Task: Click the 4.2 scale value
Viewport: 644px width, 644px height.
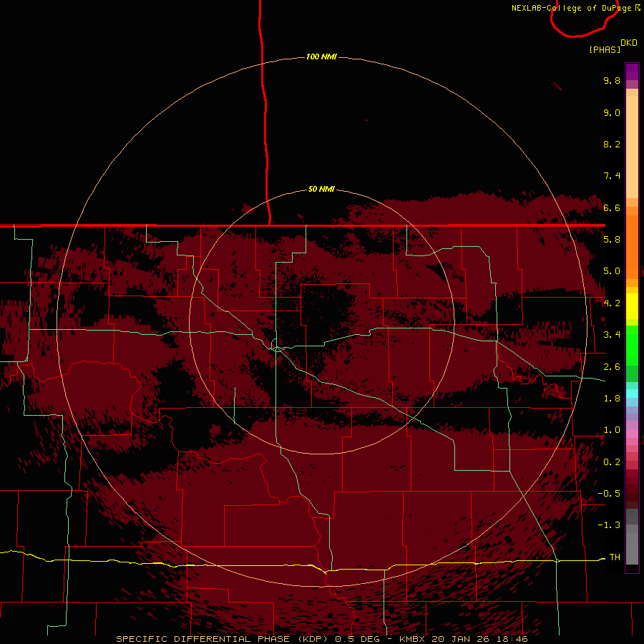Action: [612, 303]
